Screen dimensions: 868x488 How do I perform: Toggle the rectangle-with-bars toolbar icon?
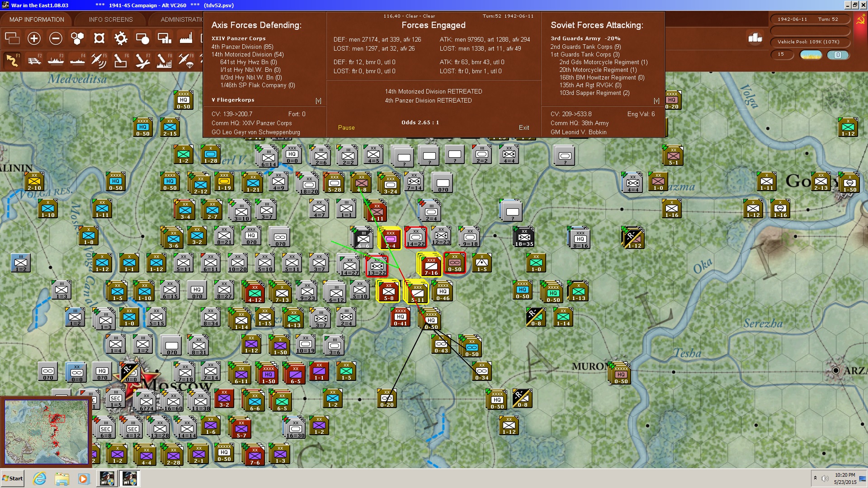pyautogui.click(x=164, y=38)
